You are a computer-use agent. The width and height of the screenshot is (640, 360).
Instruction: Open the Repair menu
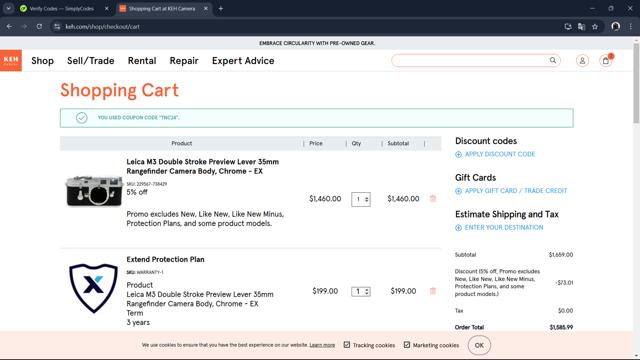tap(184, 61)
